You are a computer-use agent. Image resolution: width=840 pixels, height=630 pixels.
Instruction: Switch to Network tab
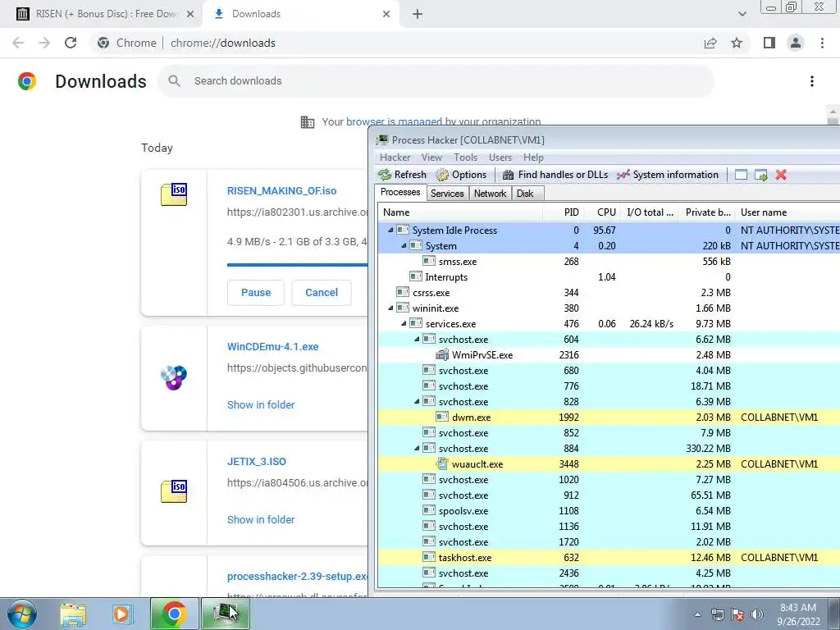(491, 194)
